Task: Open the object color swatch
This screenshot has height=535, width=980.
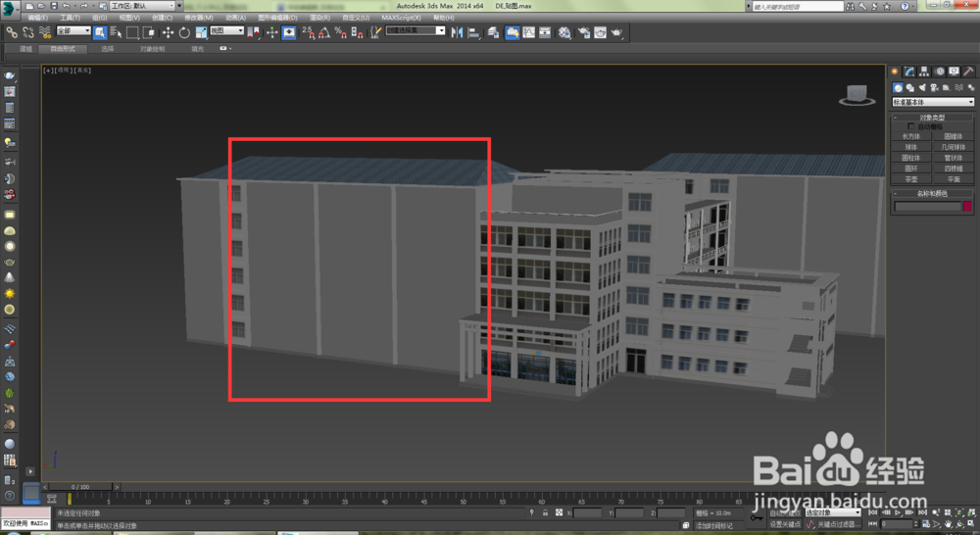Action: click(967, 206)
